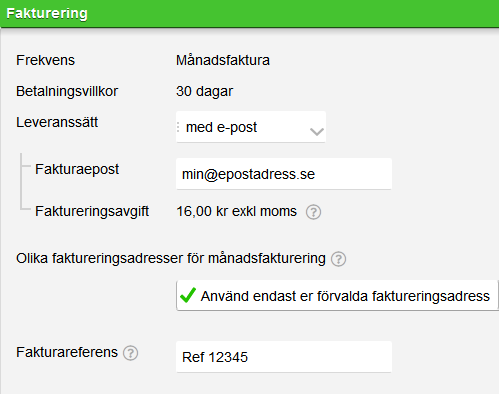Open the Leveranssätt dropdown
This screenshot has width=499, height=394.
(x=251, y=127)
